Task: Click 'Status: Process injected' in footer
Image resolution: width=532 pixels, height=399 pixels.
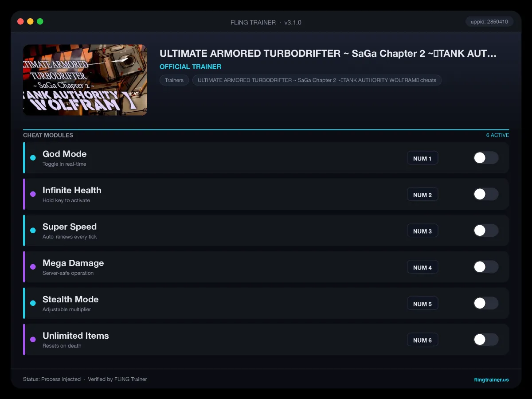Action: tap(52, 379)
